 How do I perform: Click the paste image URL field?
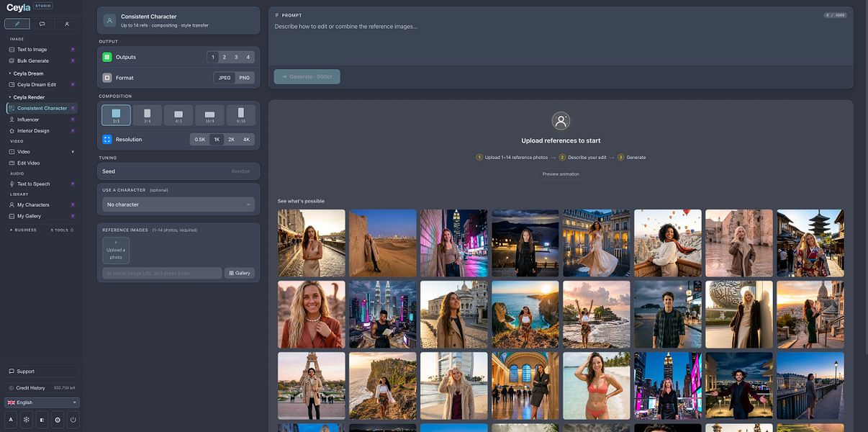coord(162,273)
